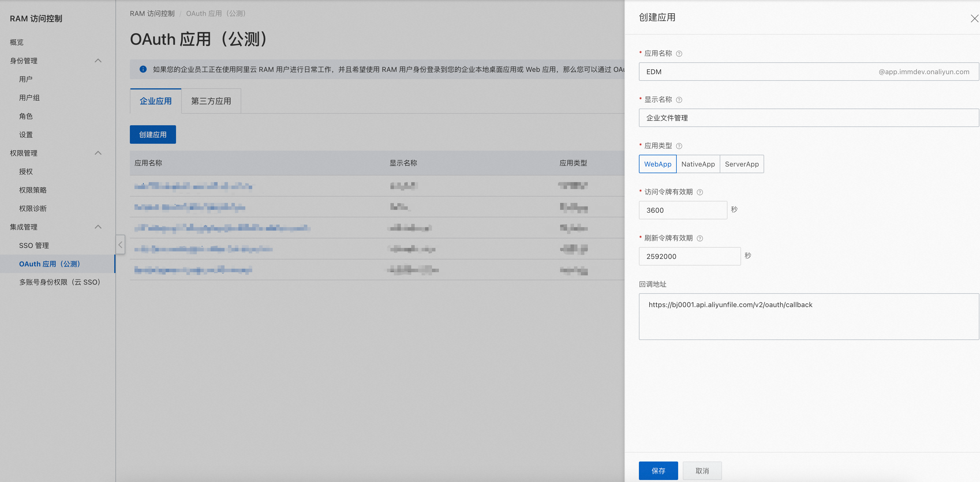
Task: Click the 保存 button
Action: pyautogui.click(x=658, y=470)
